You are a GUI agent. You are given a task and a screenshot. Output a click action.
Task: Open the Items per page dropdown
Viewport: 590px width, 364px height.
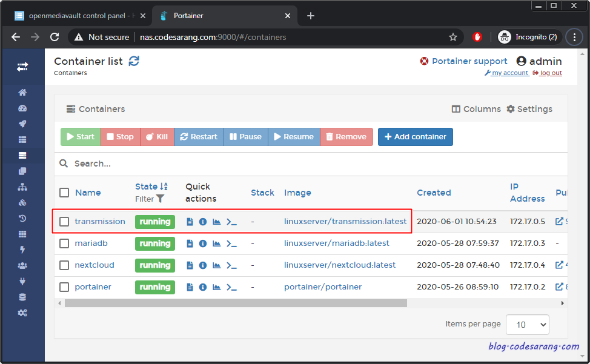[x=527, y=325]
